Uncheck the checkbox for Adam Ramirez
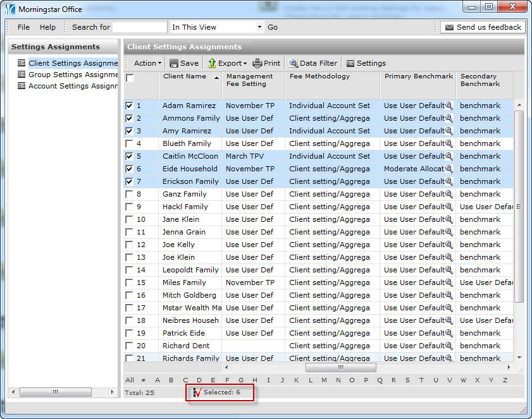Image resolution: width=532 pixels, height=419 pixels. [x=129, y=106]
